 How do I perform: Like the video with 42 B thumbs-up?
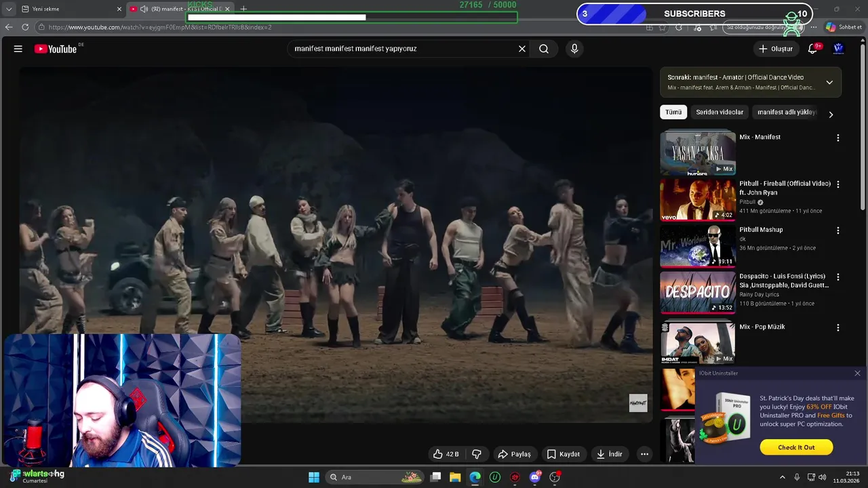446,454
